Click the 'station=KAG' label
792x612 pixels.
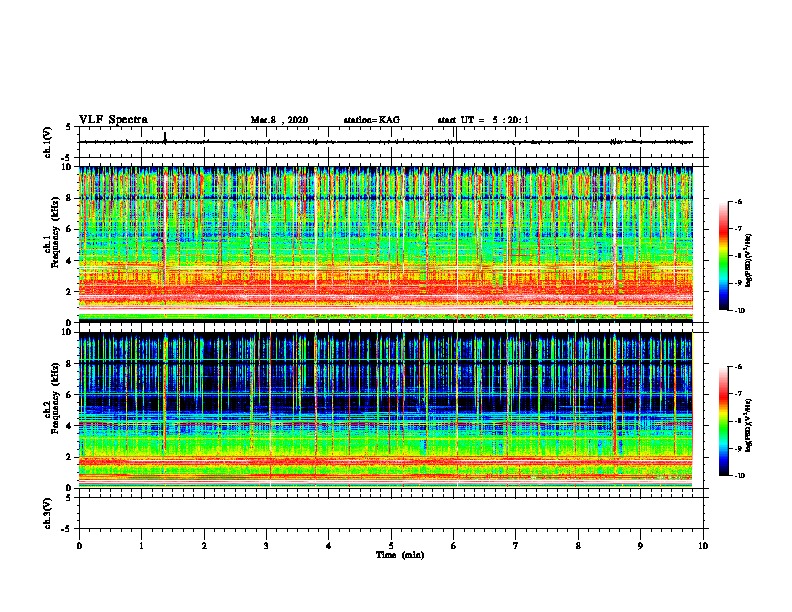[x=372, y=120]
